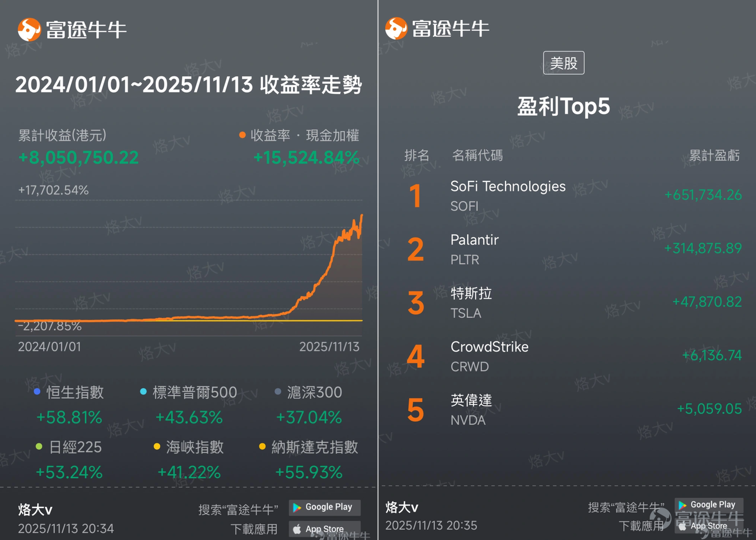The image size is (756, 540).
Task: Click 恒生指數 value +58.81%
Action: 69,418
